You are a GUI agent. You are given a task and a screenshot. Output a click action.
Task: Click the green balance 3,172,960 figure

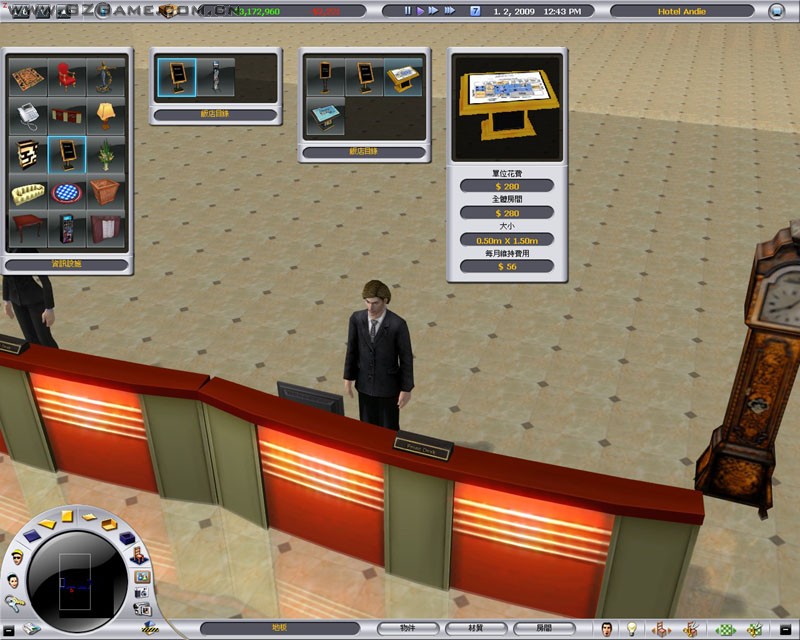click(259, 11)
